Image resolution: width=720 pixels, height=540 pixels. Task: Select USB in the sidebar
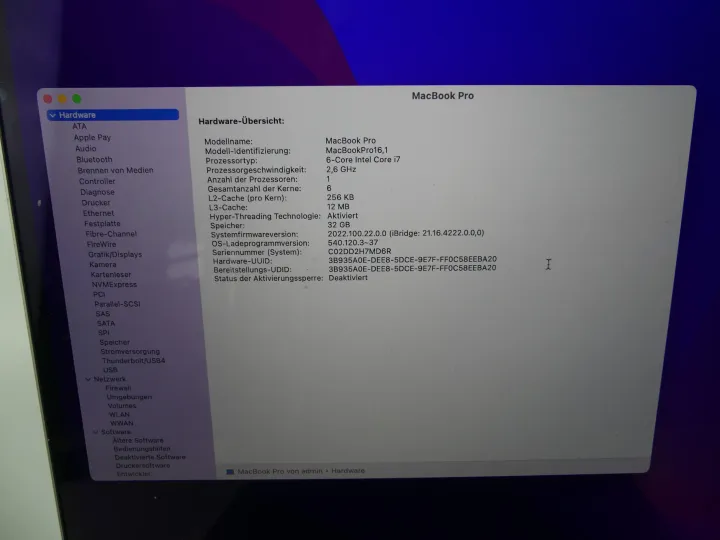[x=110, y=370]
